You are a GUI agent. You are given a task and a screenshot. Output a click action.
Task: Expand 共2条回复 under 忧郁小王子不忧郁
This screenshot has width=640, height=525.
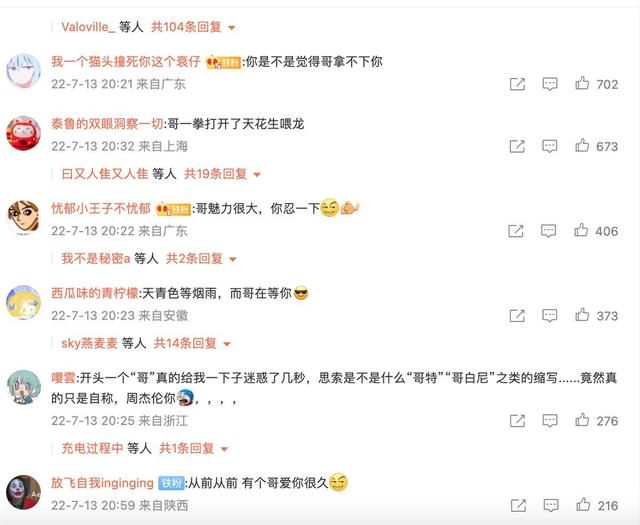coord(202,258)
